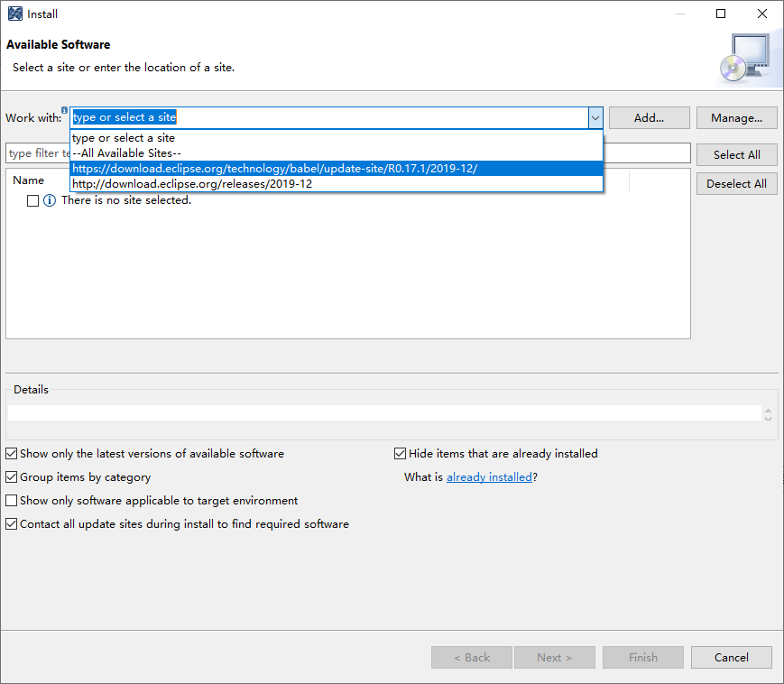Toggle 'Show only the latest versions' checkbox
Viewport: 784px width, 684px height.
click(x=12, y=454)
